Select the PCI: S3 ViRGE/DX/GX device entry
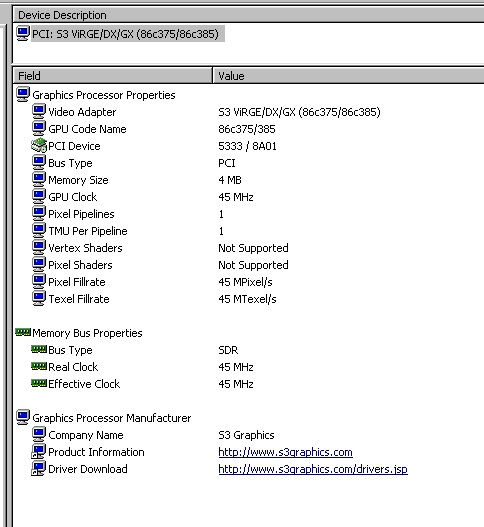The image size is (484, 527). 125,34
